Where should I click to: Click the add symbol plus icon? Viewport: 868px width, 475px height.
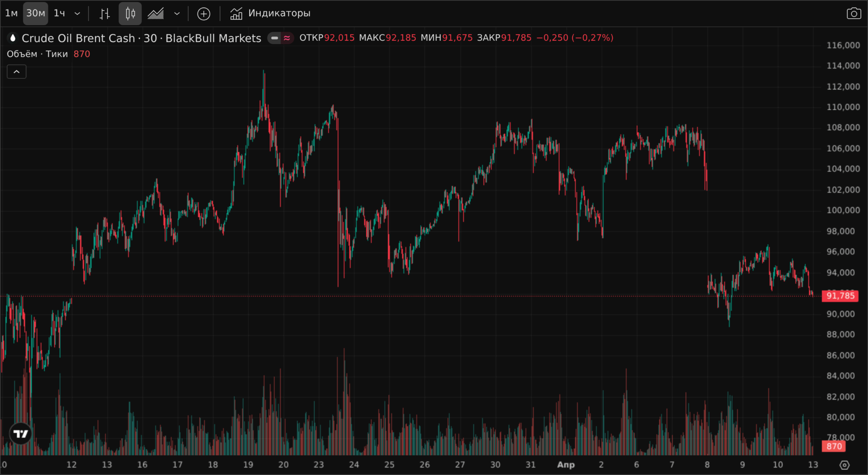pos(204,14)
